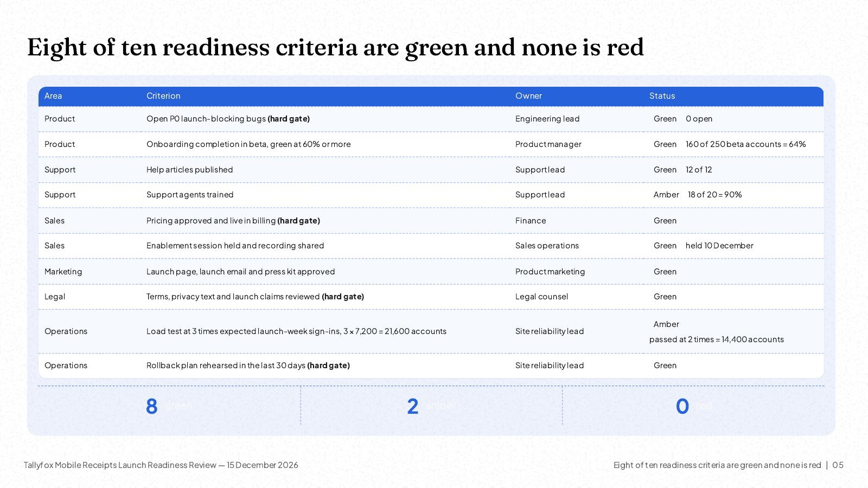Click the '8' green count
The height and width of the screenshot is (488, 868).
tap(152, 407)
